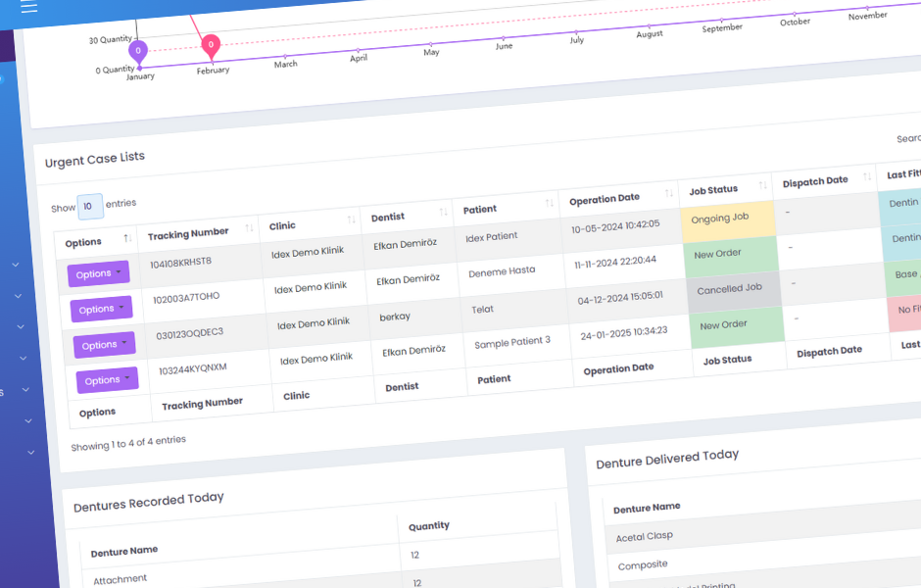Select the March data point on the purple line
Viewport: 921px width, 588px height.
[x=285, y=57]
